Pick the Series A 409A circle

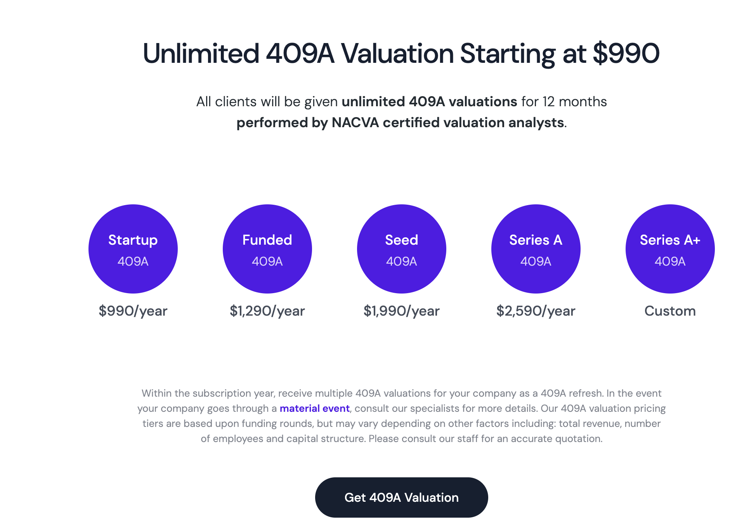click(536, 249)
